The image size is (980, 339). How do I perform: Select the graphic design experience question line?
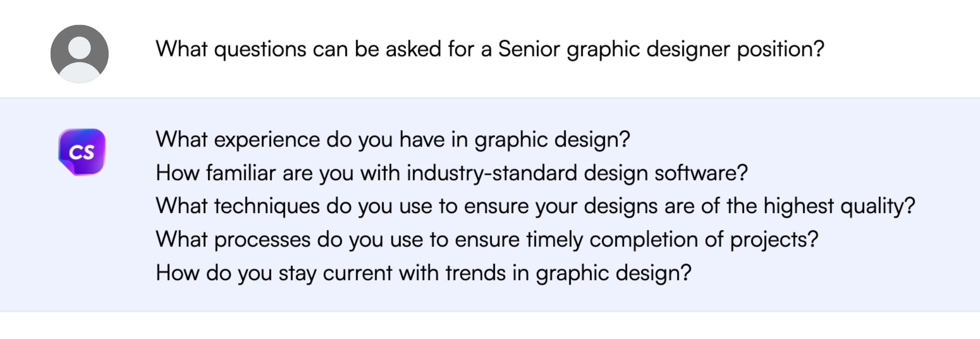point(392,140)
